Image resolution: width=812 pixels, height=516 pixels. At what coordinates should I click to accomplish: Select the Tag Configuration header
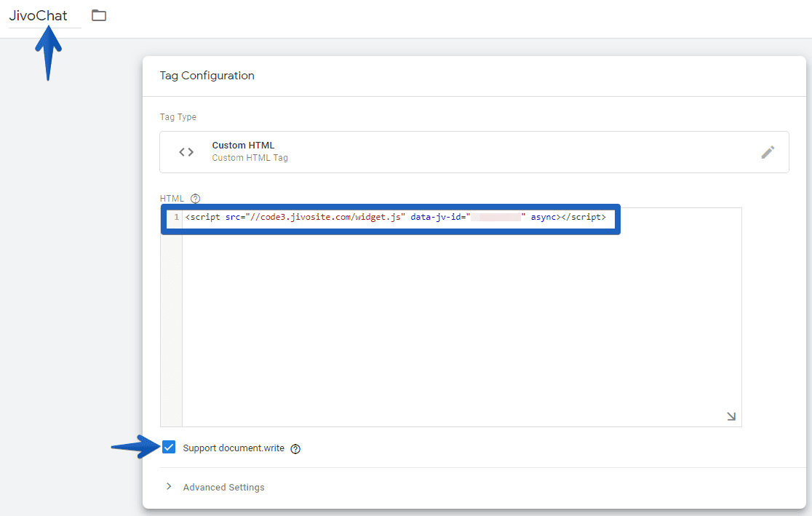[207, 75]
